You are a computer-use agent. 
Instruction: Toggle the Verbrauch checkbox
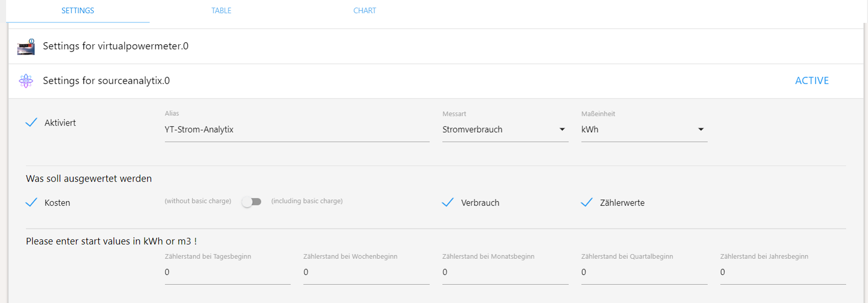tap(448, 202)
